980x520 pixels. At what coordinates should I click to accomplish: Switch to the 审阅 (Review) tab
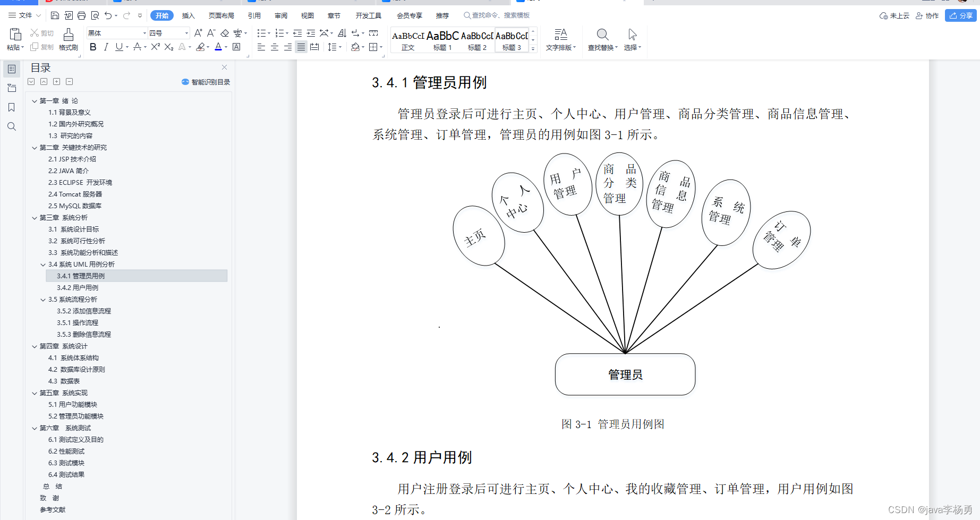pyautogui.click(x=281, y=15)
